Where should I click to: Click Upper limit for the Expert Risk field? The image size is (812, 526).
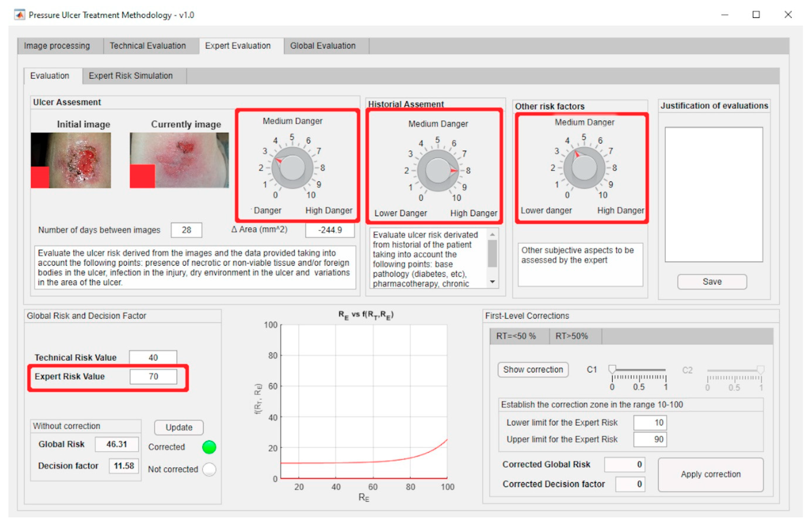point(650,439)
